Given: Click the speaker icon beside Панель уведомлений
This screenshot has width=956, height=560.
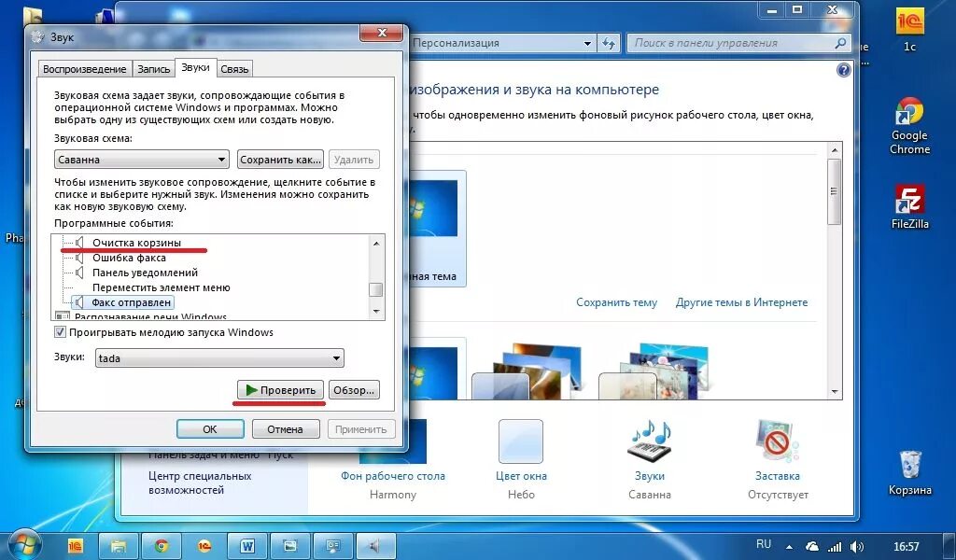Looking at the screenshot, I should pos(79,273).
